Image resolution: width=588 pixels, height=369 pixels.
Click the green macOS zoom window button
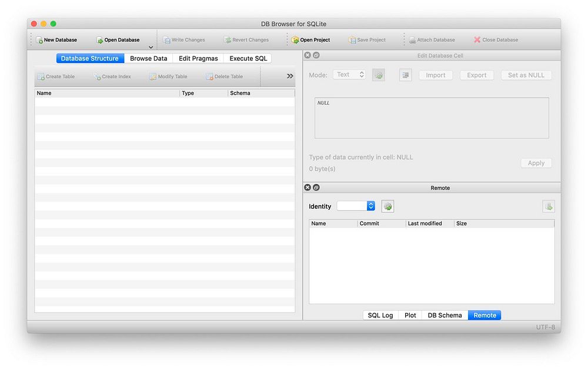(x=54, y=24)
